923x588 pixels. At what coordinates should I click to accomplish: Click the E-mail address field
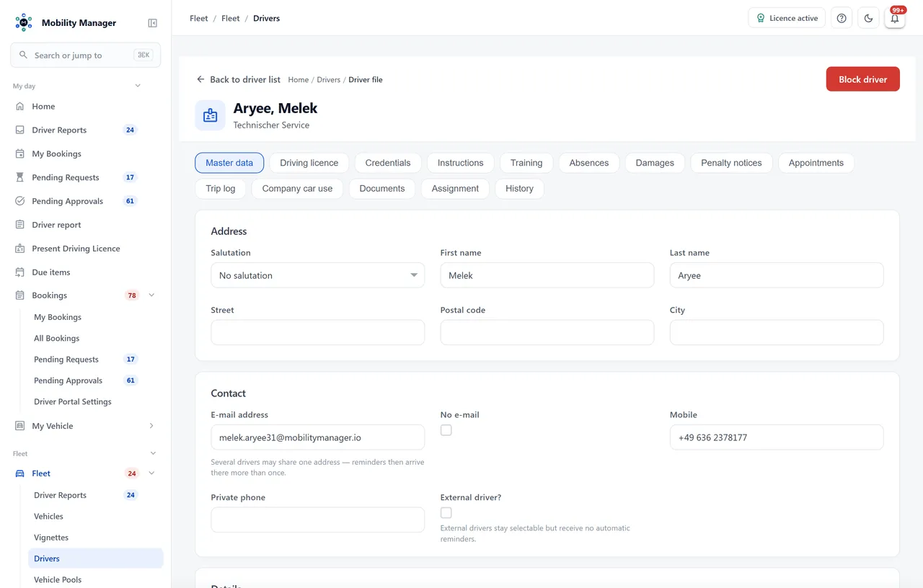[317, 437]
